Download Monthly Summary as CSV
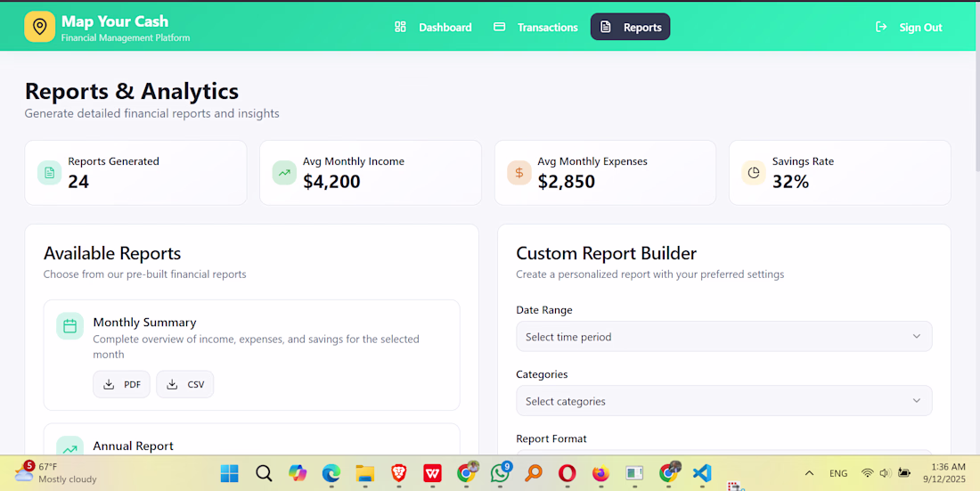Viewport: 980px width, 491px height. point(185,384)
